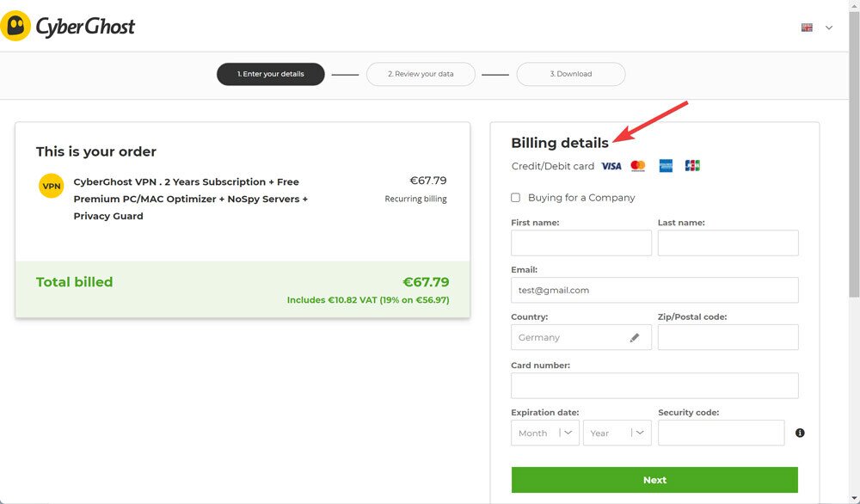Focus the Security code field
860x504 pixels.
(722, 433)
